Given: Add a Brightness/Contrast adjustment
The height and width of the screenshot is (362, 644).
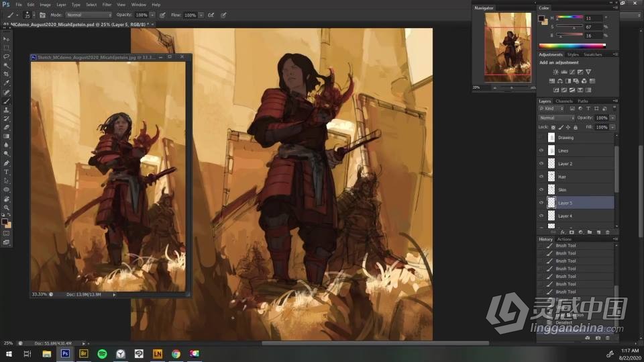Looking at the screenshot, I should [x=555, y=72].
